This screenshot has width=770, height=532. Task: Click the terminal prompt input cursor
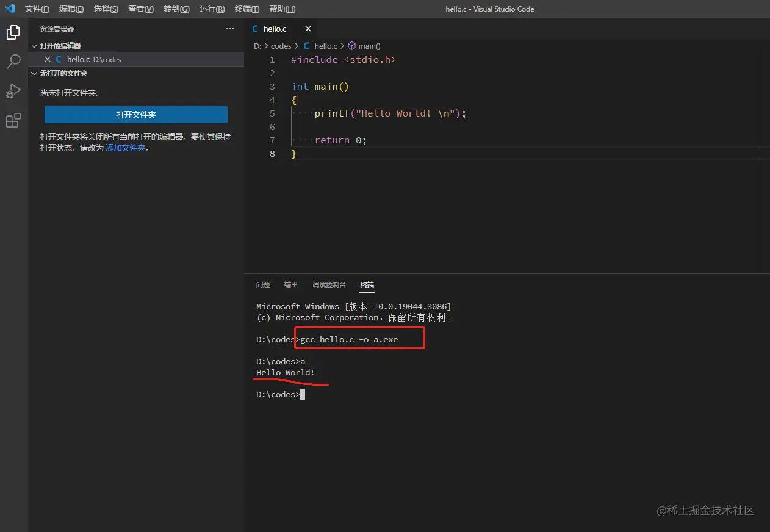[303, 394]
